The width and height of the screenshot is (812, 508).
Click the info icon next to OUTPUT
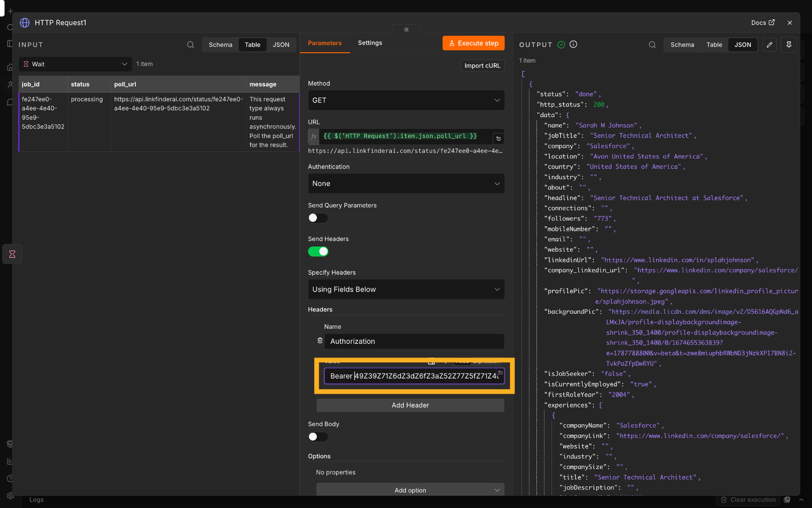tap(573, 44)
